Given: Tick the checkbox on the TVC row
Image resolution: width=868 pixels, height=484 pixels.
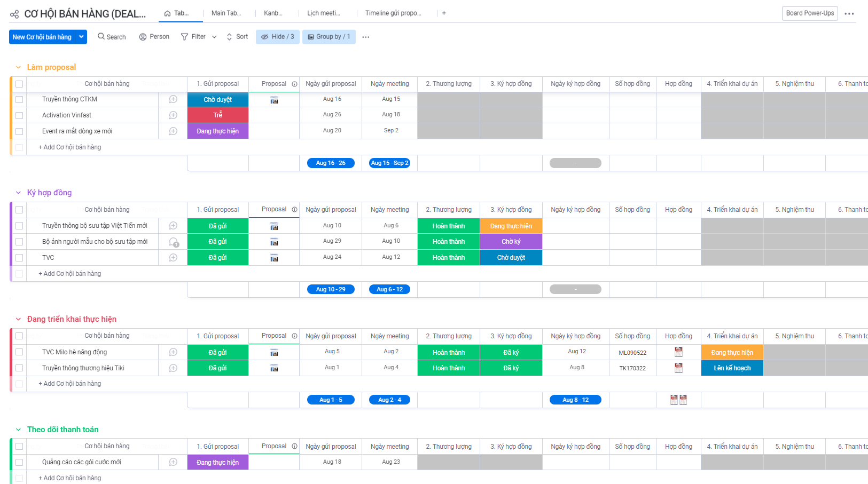Looking at the screenshot, I should [x=19, y=257].
